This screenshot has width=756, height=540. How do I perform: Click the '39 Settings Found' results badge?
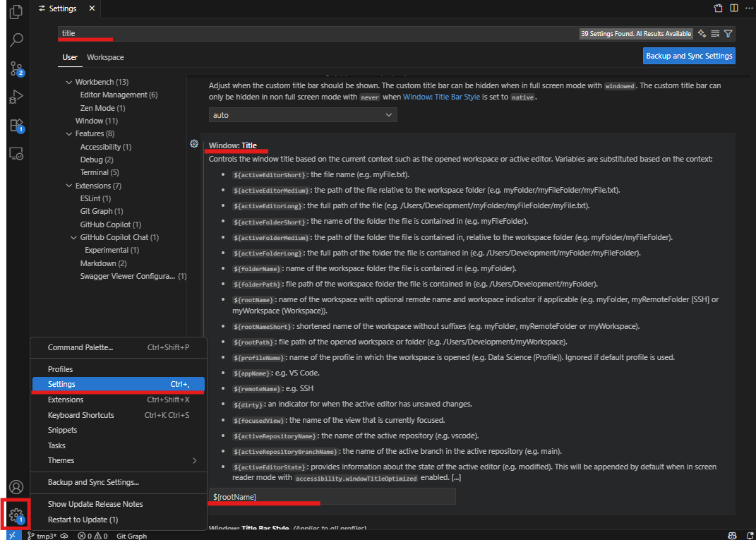(636, 34)
